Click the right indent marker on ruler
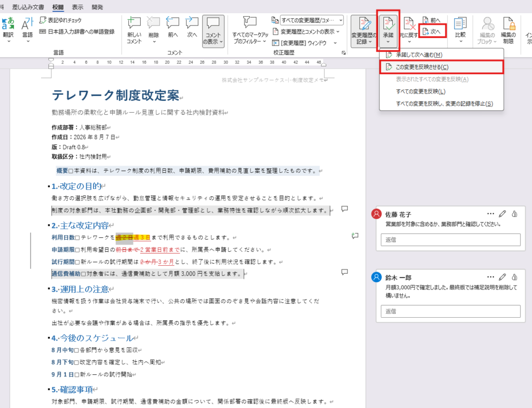Screen dimensions: 532x408 coord(324,64)
